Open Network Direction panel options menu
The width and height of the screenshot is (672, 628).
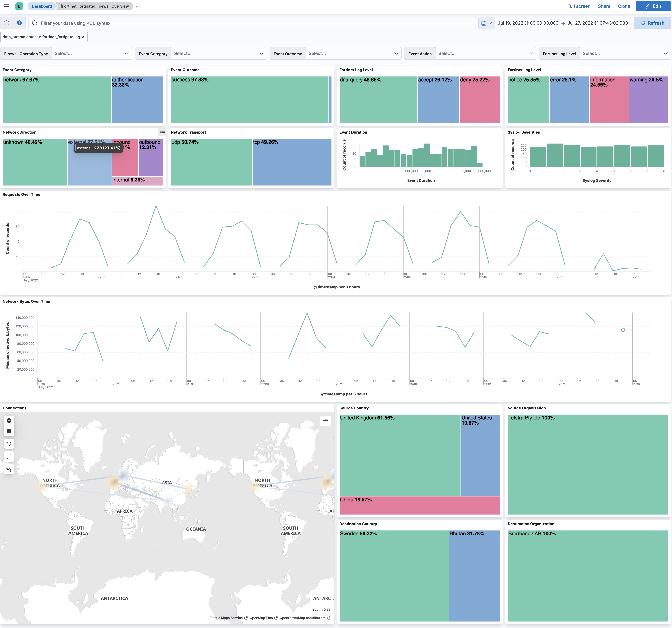(162, 132)
